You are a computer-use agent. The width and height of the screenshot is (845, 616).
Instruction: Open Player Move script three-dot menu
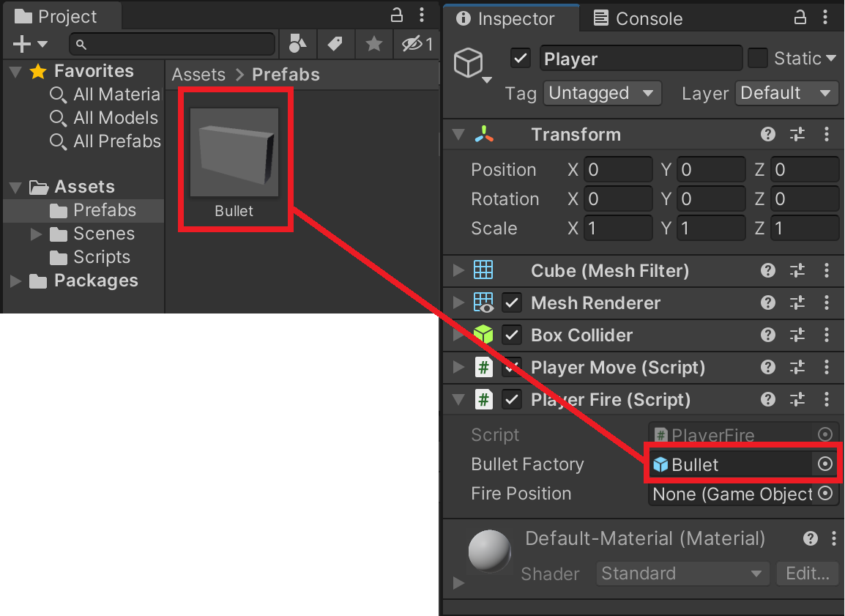click(x=827, y=367)
